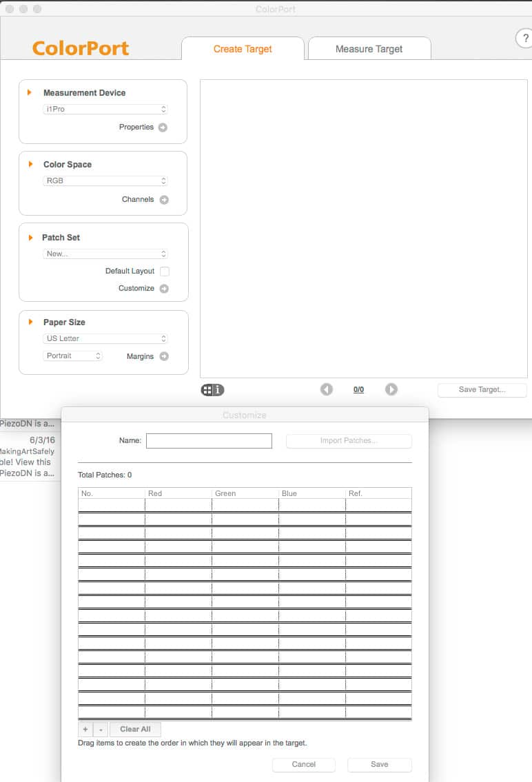The width and height of the screenshot is (532, 782).
Task: Open the RGB color space dropdown
Action: [x=105, y=181]
